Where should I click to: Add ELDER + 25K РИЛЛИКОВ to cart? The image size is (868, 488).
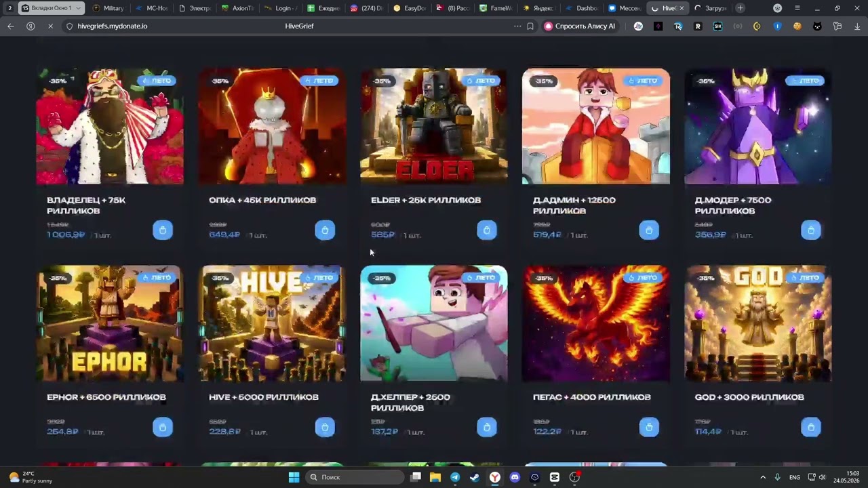click(487, 230)
